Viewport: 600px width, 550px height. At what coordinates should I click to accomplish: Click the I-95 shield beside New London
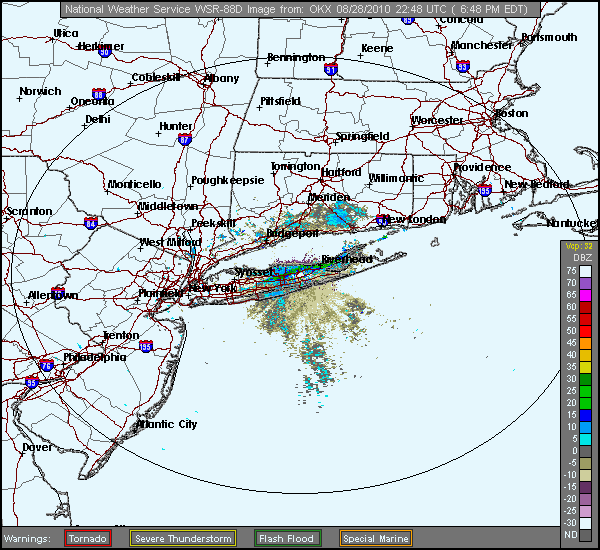382,220
